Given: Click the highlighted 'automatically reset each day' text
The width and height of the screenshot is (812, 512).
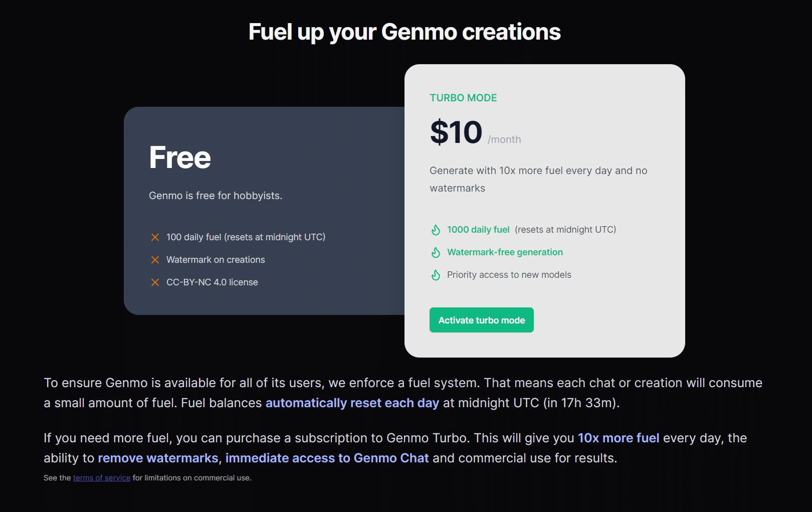Looking at the screenshot, I should tap(352, 403).
